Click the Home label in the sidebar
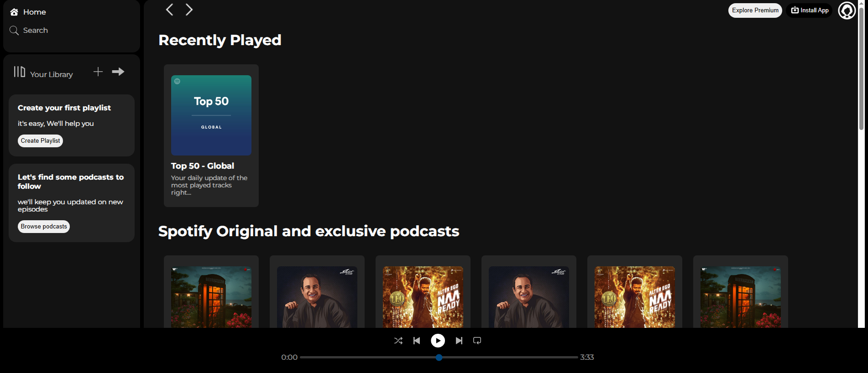Image resolution: width=868 pixels, height=373 pixels. (x=35, y=12)
